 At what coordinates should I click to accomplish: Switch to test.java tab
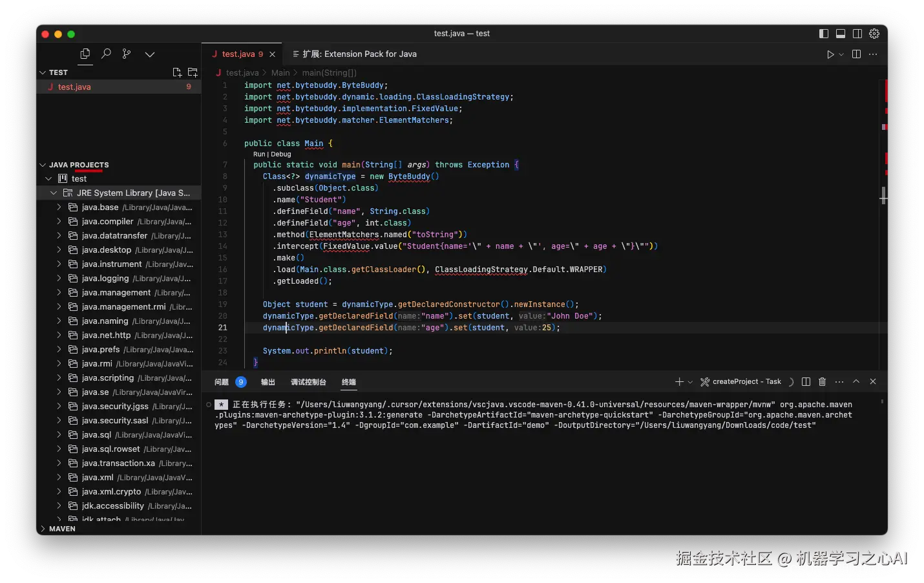coord(242,54)
